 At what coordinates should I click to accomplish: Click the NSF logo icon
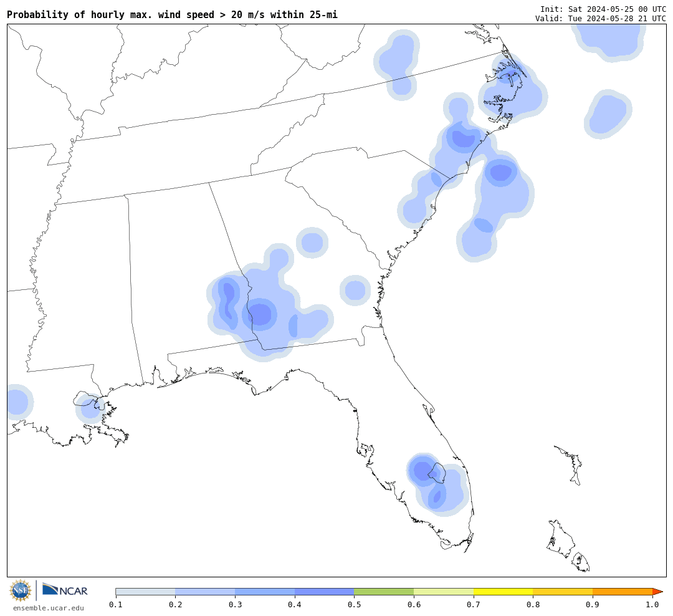tap(20, 590)
